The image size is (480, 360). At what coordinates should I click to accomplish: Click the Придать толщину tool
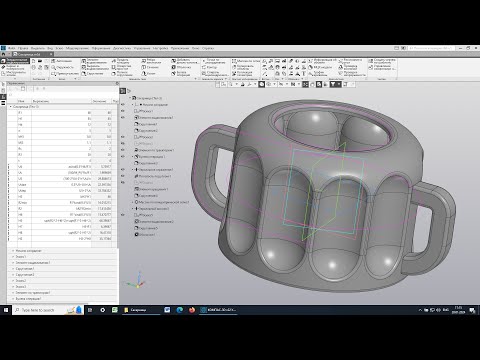(x=122, y=61)
